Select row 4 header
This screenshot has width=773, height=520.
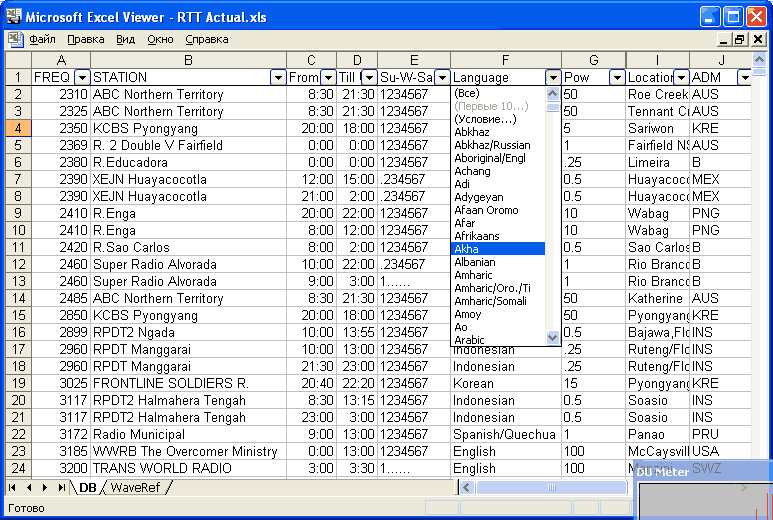point(18,128)
